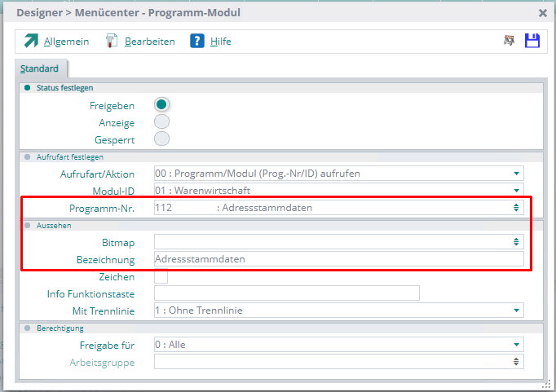Click the blue floppy disk save icon
The image size is (556, 392).
coord(532,42)
